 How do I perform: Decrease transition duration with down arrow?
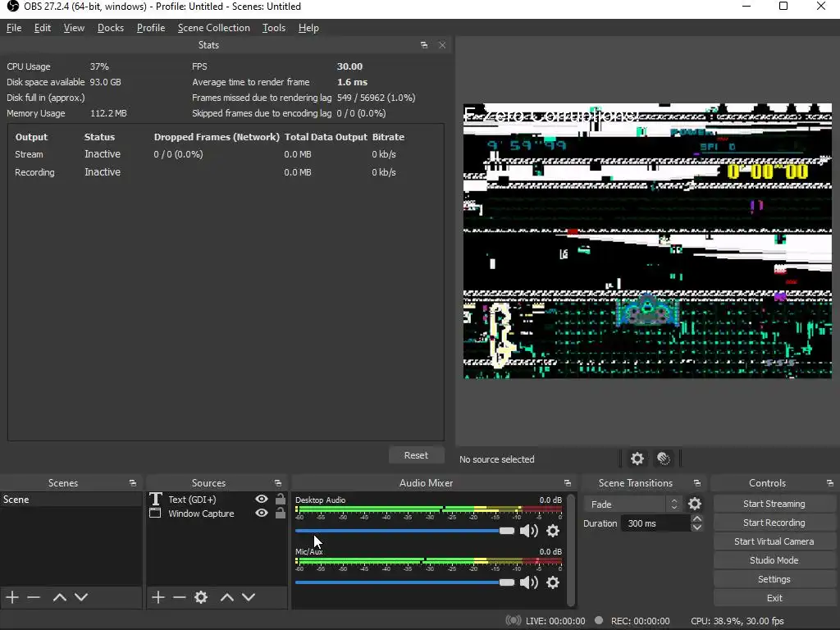pos(697,527)
